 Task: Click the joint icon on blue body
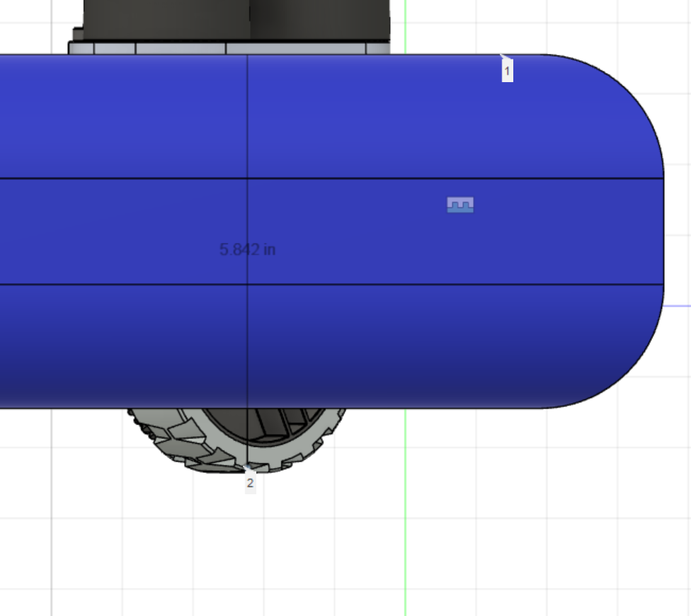click(x=460, y=205)
